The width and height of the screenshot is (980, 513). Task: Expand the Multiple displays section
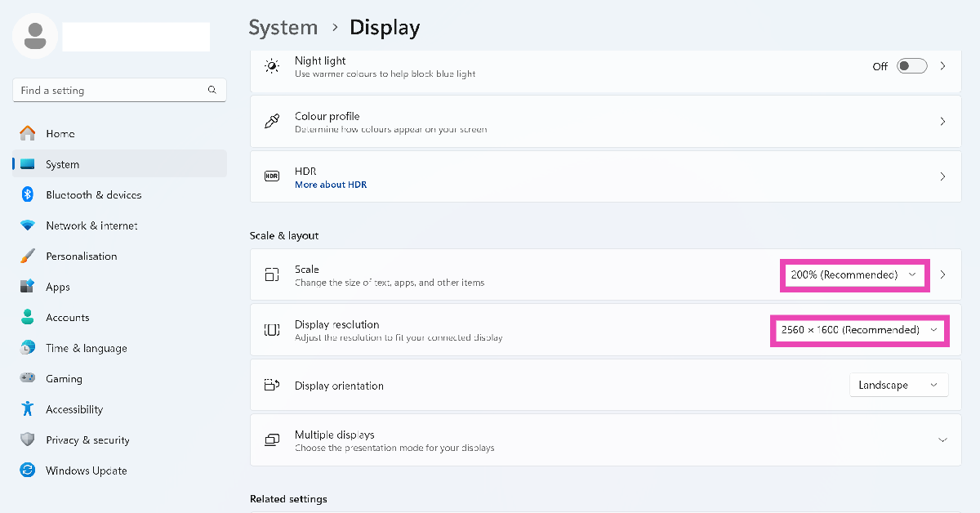[942, 440]
